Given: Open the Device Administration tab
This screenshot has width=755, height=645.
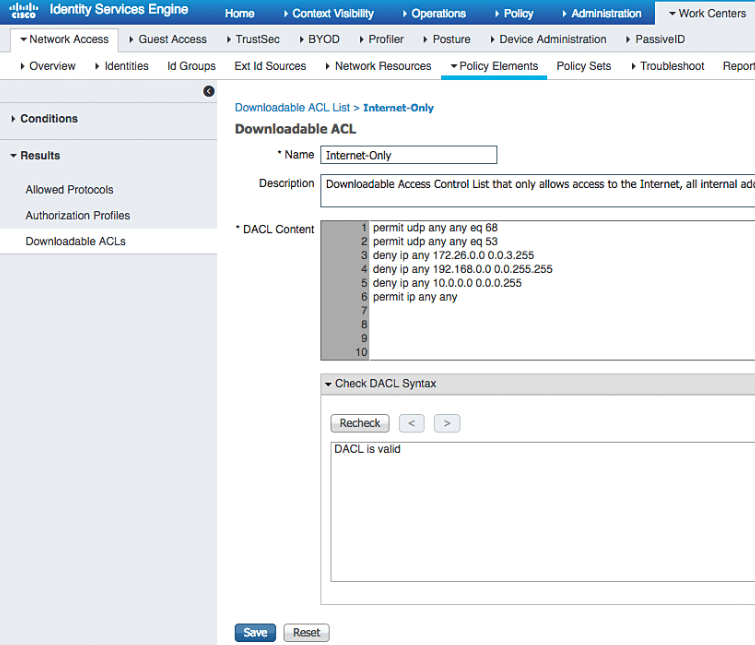Looking at the screenshot, I should click(548, 39).
